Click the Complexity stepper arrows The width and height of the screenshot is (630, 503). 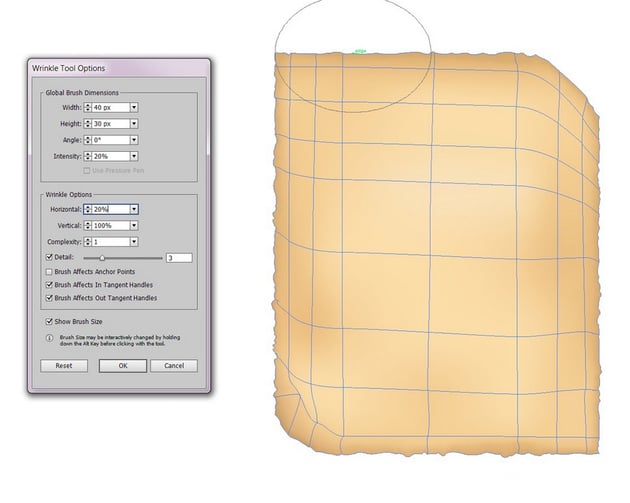tap(88, 242)
